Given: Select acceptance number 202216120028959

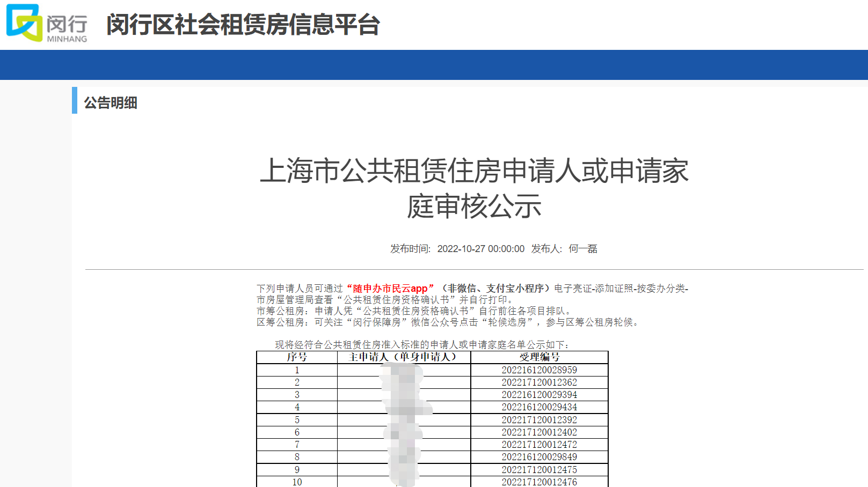Looking at the screenshot, I should tap(539, 370).
